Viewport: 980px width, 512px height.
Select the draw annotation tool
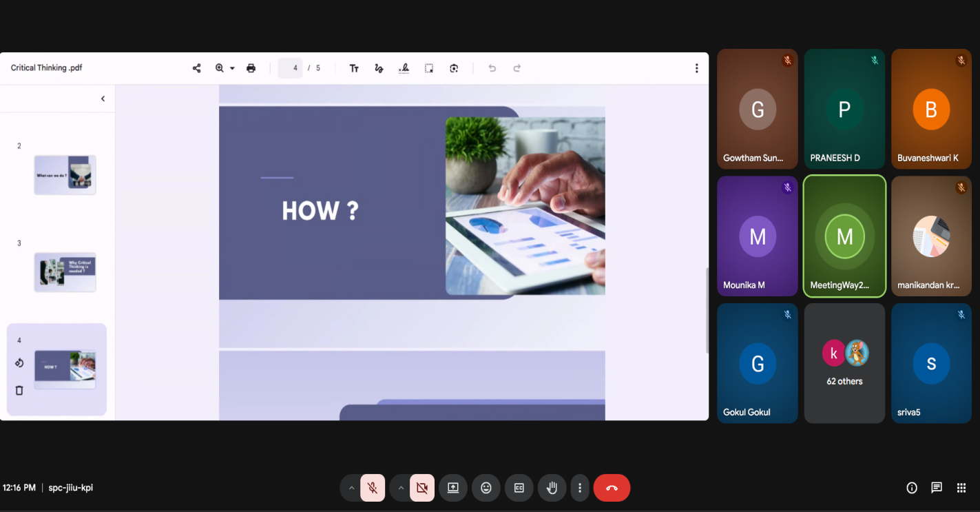click(379, 68)
